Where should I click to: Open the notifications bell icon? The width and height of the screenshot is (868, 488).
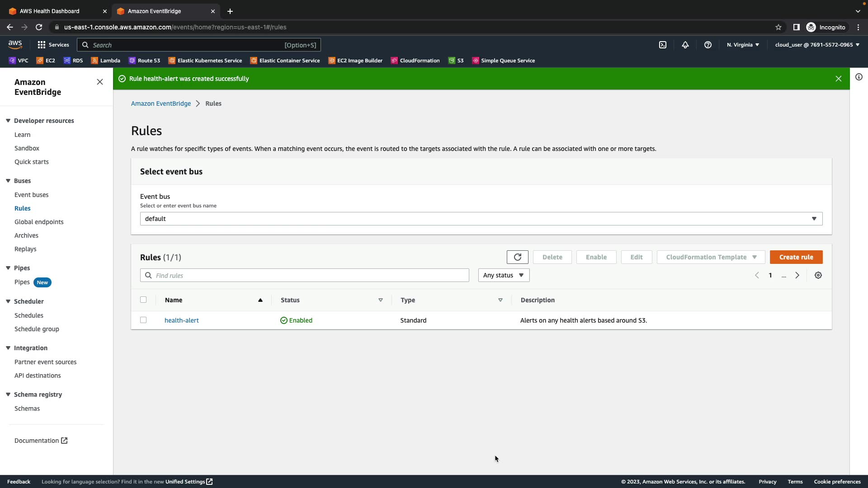pyautogui.click(x=685, y=45)
